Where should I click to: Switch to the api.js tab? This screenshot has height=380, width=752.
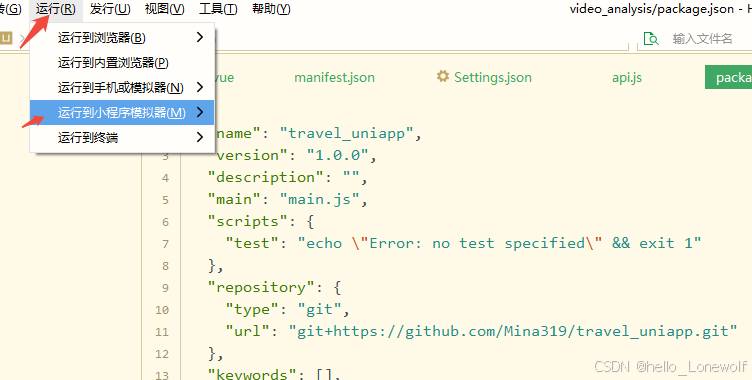click(x=627, y=78)
